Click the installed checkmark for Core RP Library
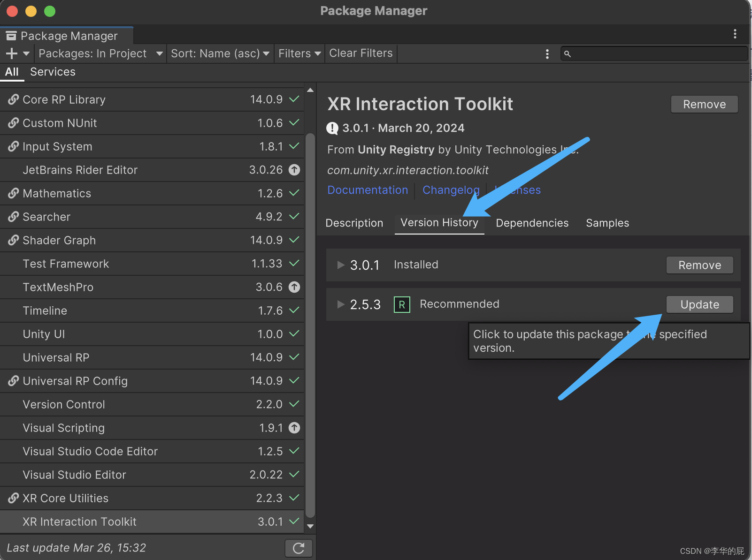The width and height of the screenshot is (752, 560). click(x=294, y=99)
